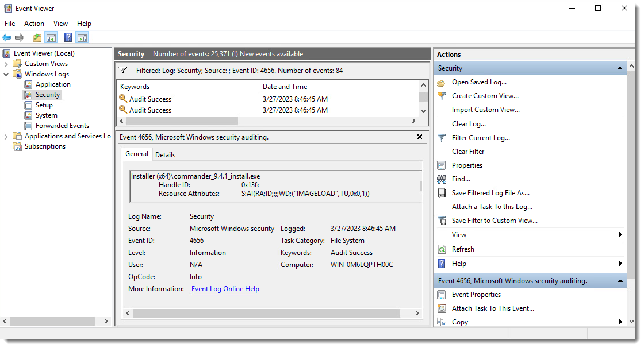This screenshot has width=644, height=348.
Task: Expand the Custom Views tree node
Action: [x=5, y=63]
